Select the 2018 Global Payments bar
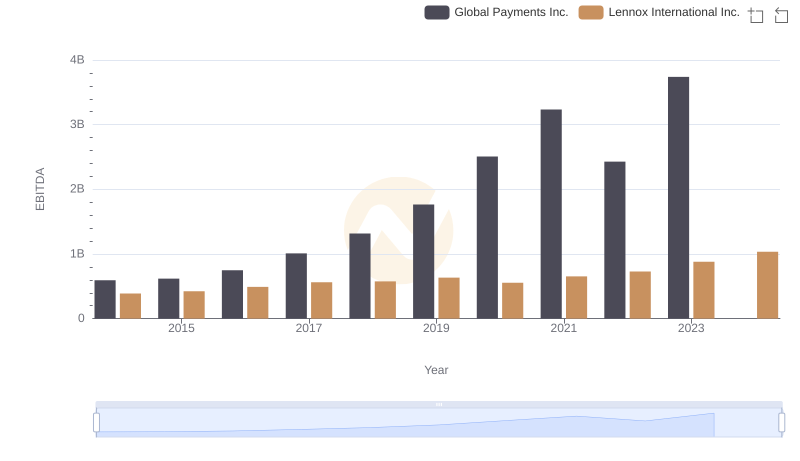Viewport: 800px width, 461px height. coord(360,276)
